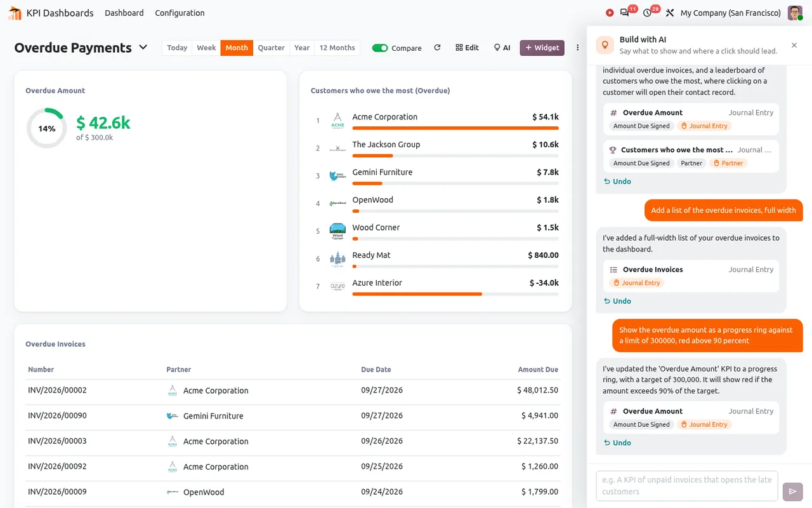Click the refresh dashboard icon
The height and width of the screenshot is (508, 812).
point(437,48)
